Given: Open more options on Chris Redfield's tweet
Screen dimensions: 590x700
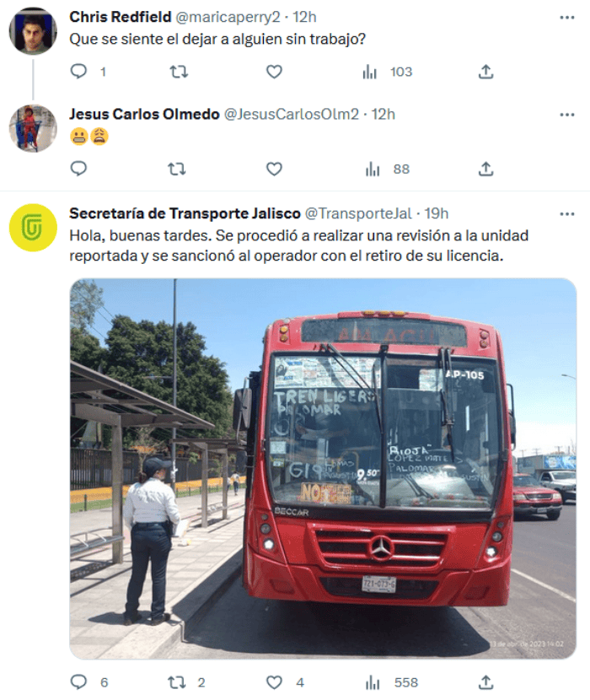Looking at the screenshot, I should (x=566, y=18).
